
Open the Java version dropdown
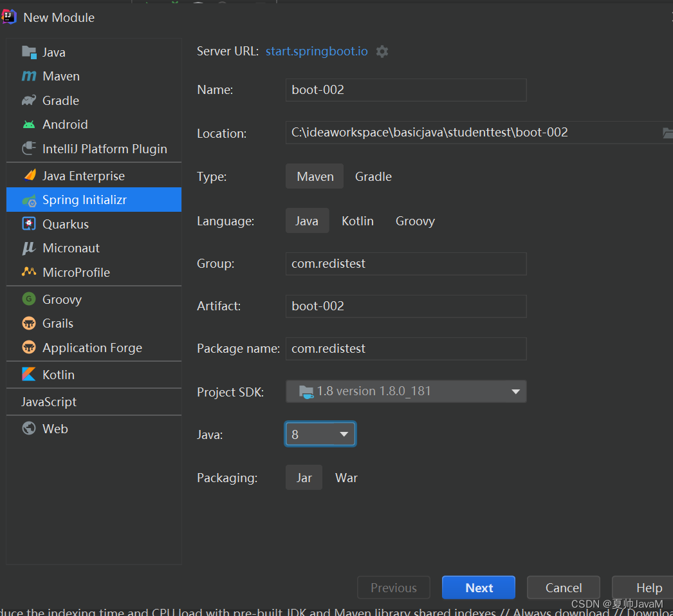pos(320,434)
